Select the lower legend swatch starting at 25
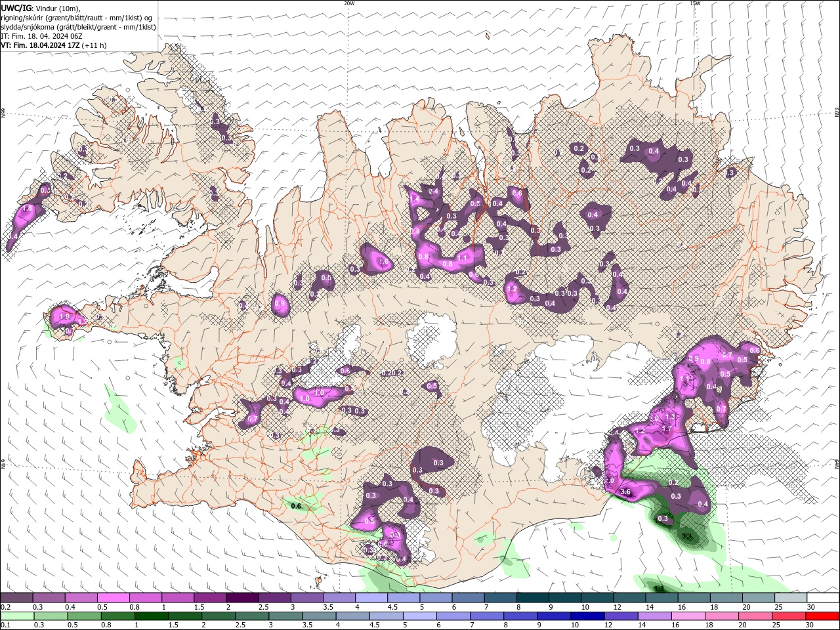Screen dimensions: 840x630 (789, 616)
